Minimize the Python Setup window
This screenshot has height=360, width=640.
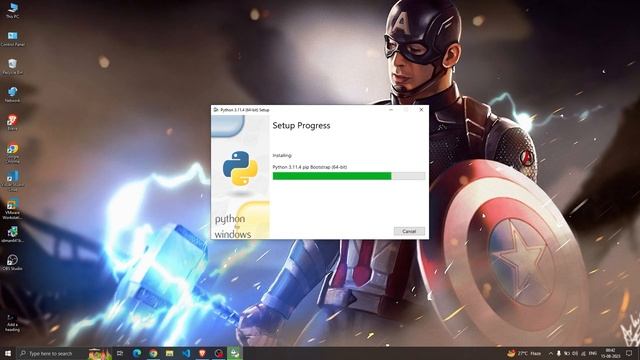[x=391, y=109]
